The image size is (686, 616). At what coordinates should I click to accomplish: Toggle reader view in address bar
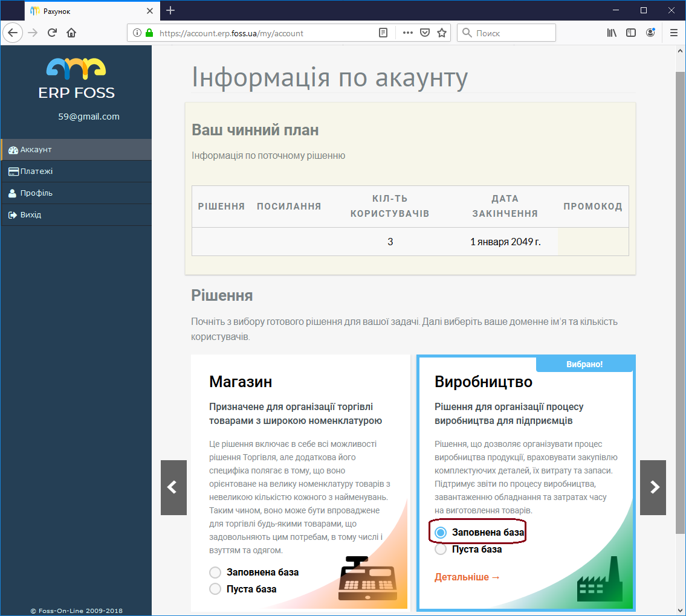383,33
